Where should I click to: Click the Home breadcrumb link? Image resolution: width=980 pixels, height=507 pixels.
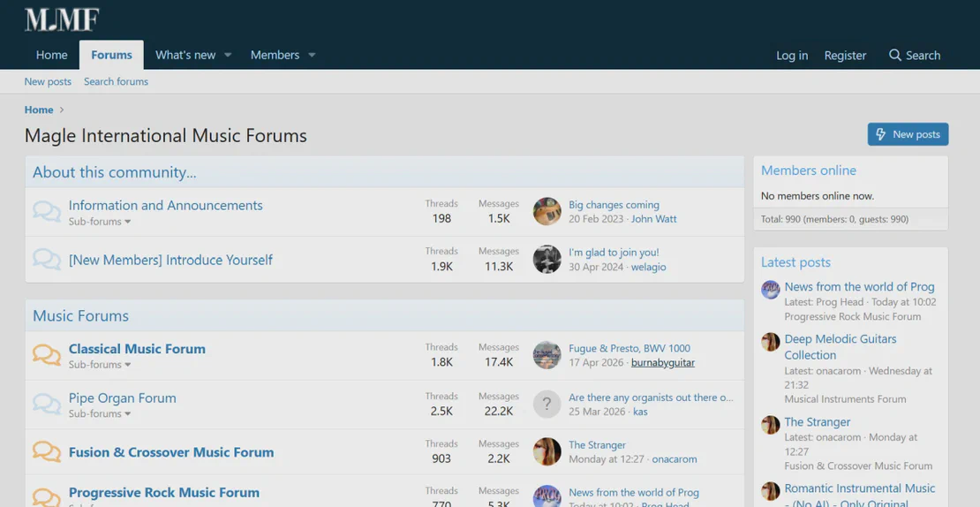(x=39, y=110)
